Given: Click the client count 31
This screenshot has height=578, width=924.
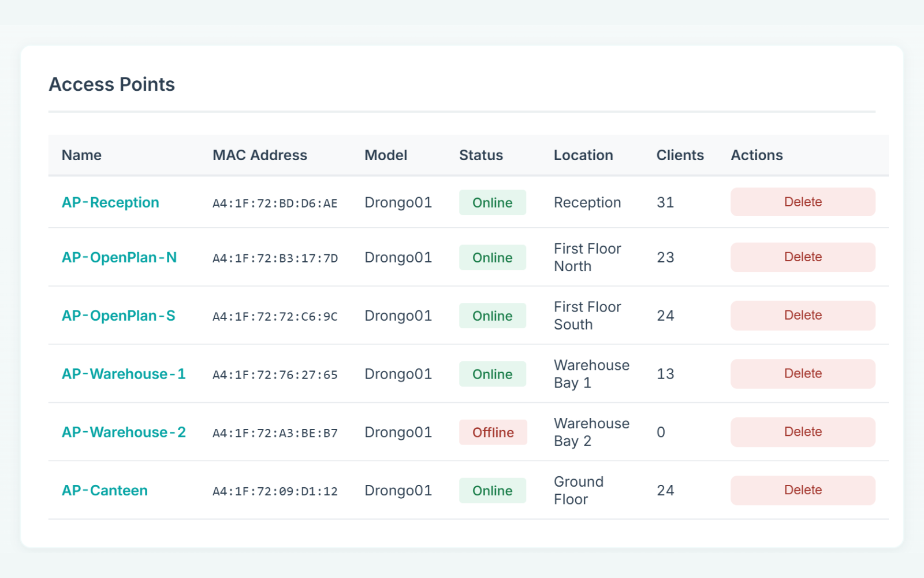Looking at the screenshot, I should click(665, 202).
